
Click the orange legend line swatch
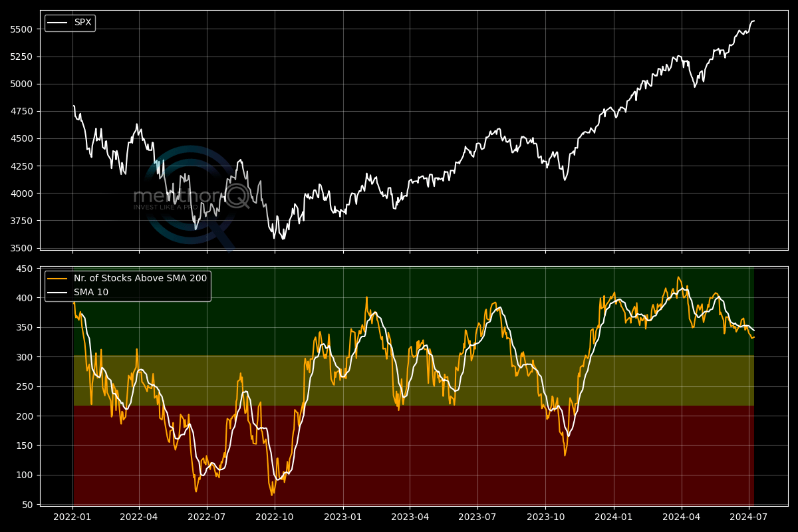tap(58, 278)
